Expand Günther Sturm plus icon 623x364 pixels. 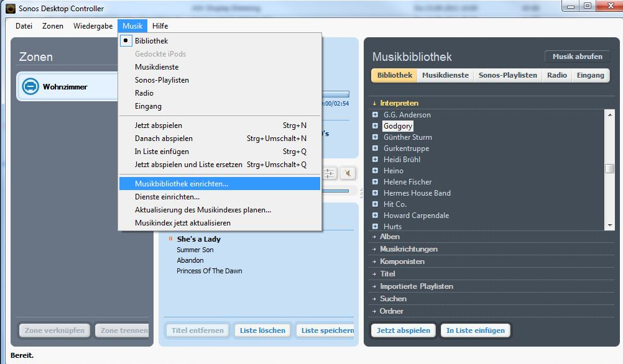[375, 137]
